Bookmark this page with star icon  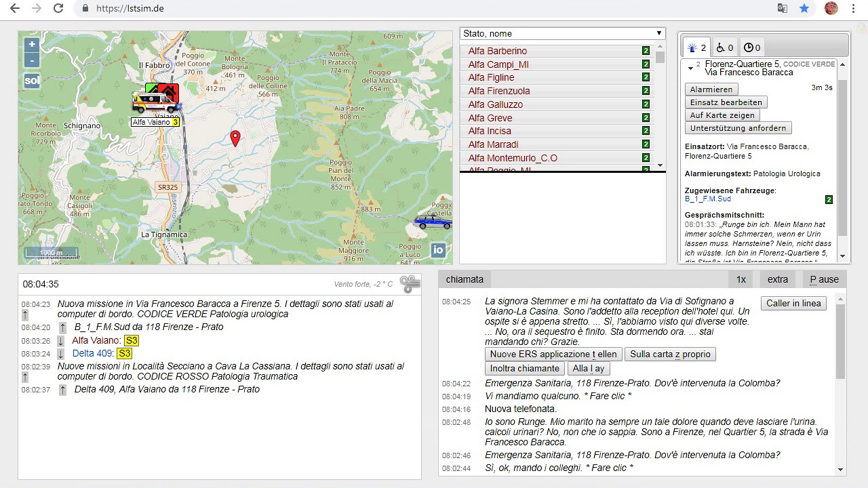pos(804,9)
